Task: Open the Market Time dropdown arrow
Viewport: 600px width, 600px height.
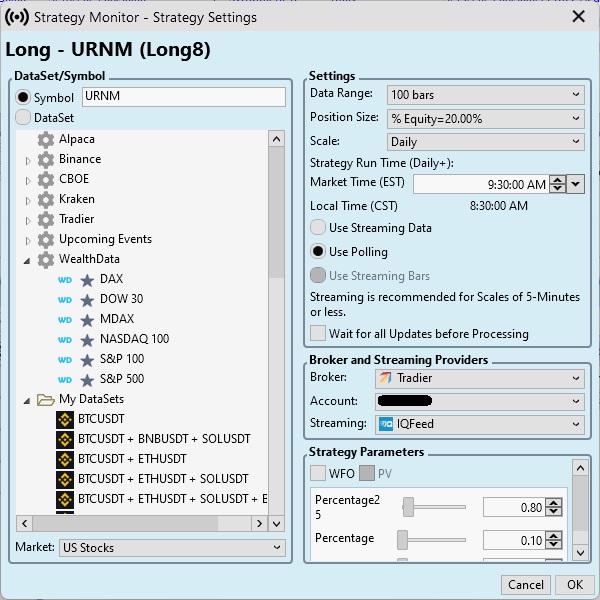Action: [576, 184]
